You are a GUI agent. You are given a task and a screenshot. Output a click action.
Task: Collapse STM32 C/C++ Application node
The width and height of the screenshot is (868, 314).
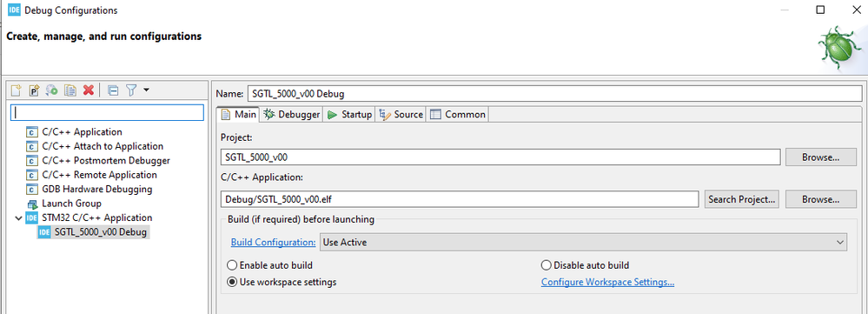coord(19,218)
